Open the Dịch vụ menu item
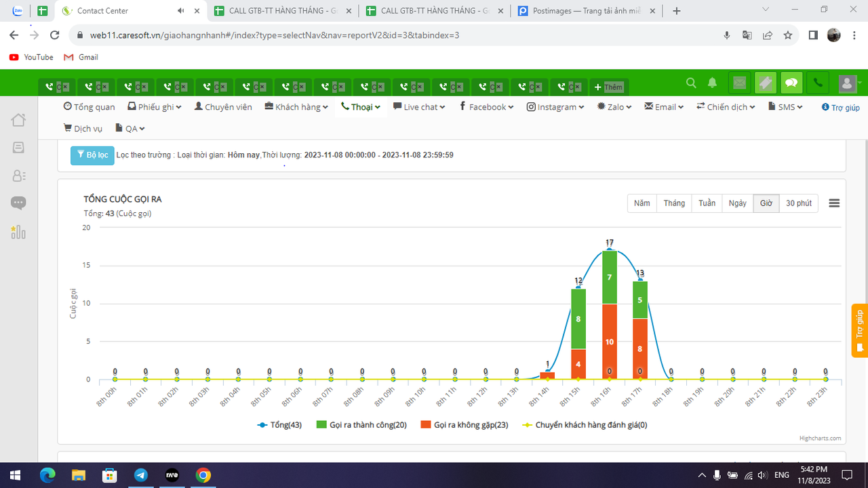Image resolution: width=868 pixels, height=488 pixels. click(83, 128)
